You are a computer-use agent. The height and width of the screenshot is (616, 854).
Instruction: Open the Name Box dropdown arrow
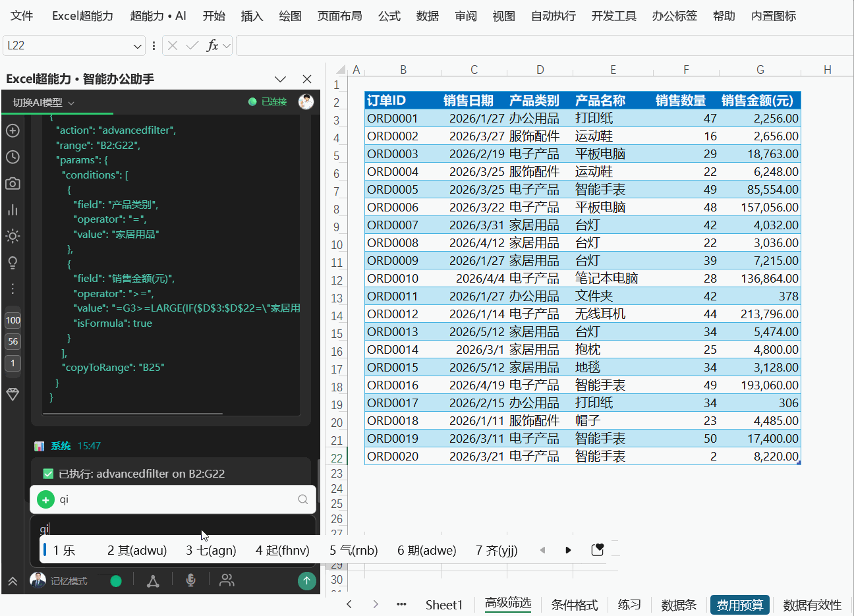point(137,45)
